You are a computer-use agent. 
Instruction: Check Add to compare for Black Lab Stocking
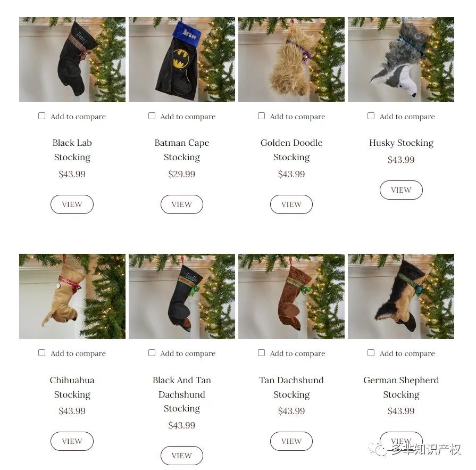click(42, 116)
